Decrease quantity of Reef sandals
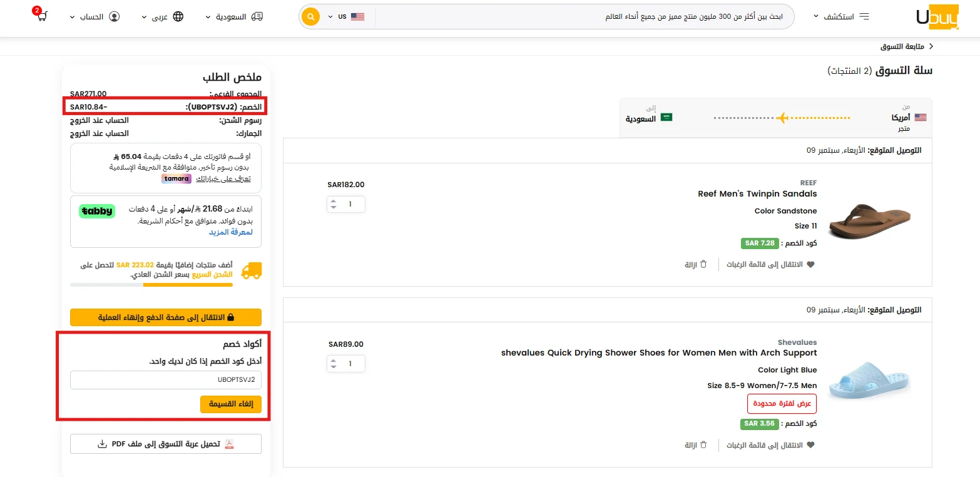The height and width of the screenshot is (477, 980). (334, 207)
